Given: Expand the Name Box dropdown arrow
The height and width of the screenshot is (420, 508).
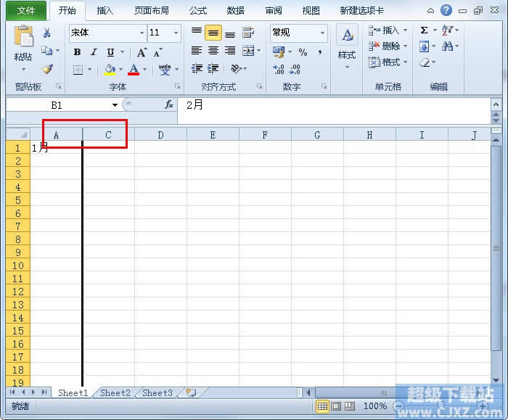Looking at the screenshot, I should [115, 105].
